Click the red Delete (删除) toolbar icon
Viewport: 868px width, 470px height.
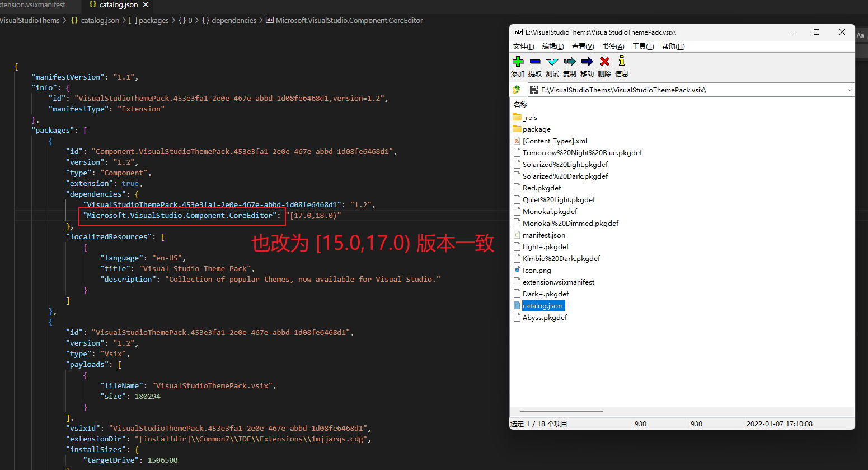[604, 62]
